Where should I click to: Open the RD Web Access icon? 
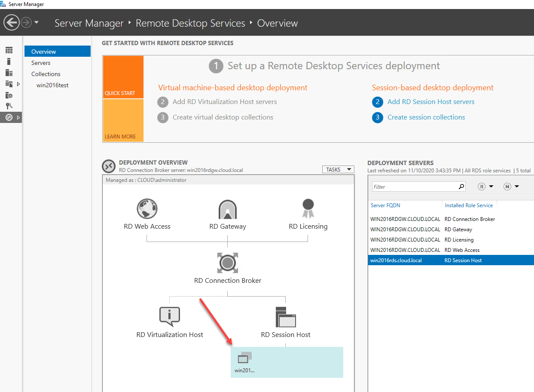coord(147,208)
